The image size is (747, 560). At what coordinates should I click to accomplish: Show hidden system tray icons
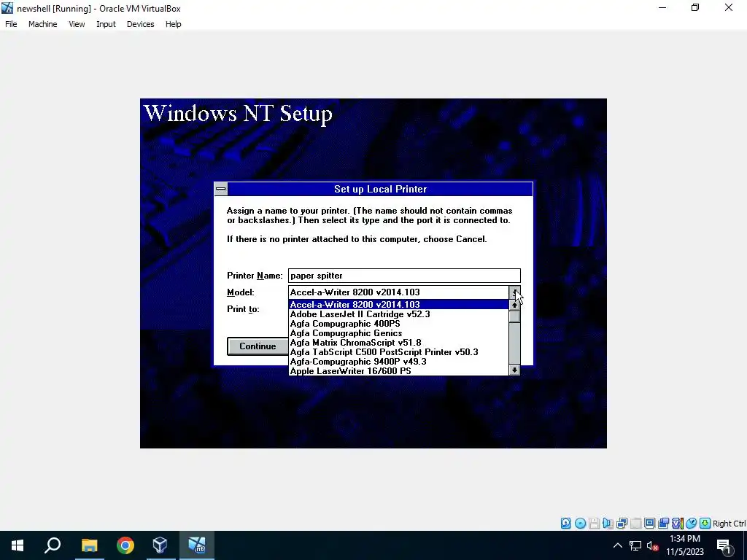617,545
